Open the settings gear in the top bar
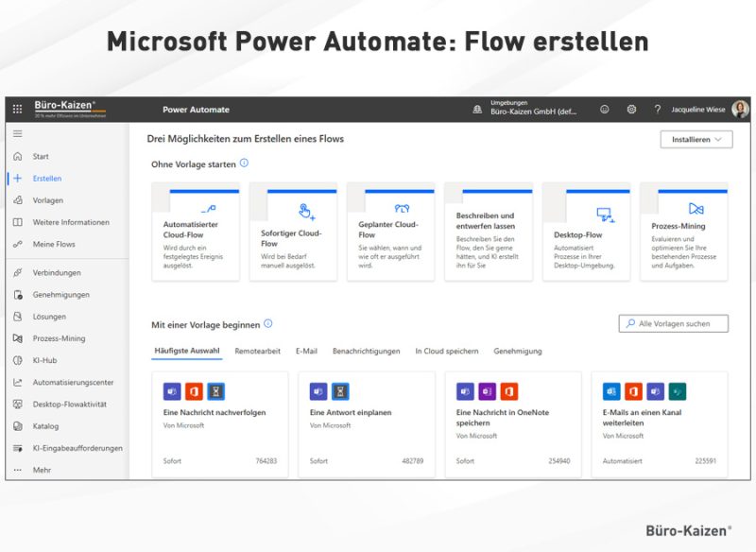 click(630, 110)
